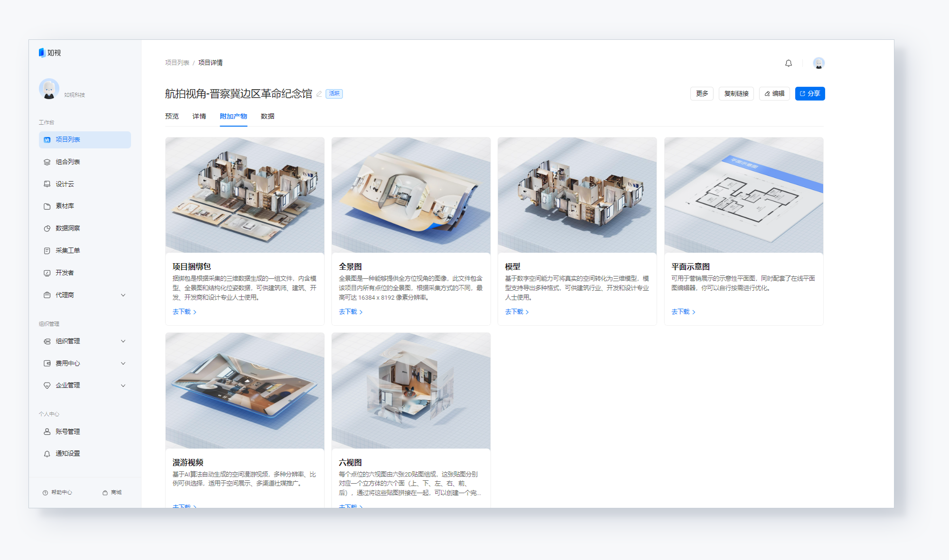Click the 费用中心 wallet icon

(47, 363)
